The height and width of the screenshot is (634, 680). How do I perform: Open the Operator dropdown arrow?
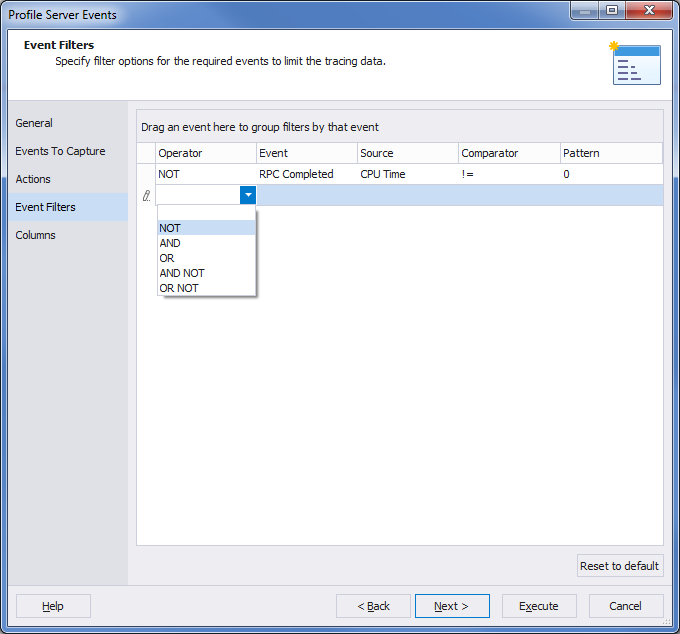(248, 195)
